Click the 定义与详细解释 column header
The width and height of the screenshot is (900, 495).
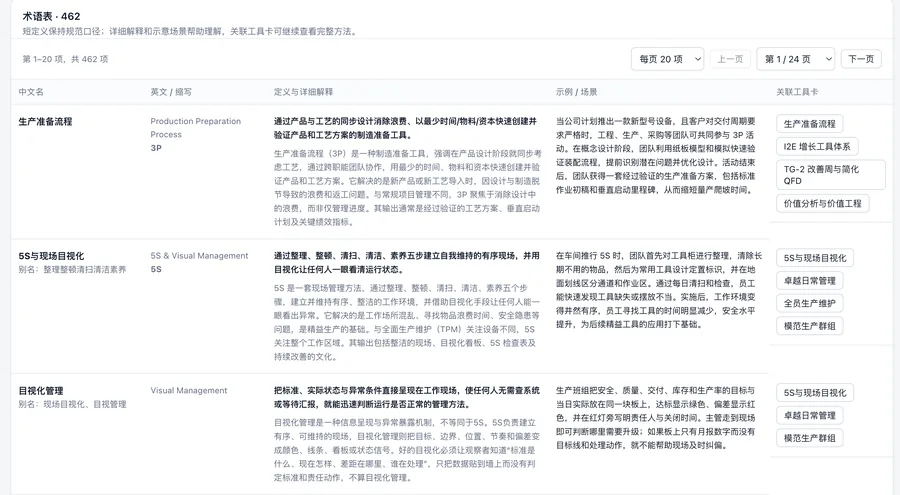[x=303, y=92]
